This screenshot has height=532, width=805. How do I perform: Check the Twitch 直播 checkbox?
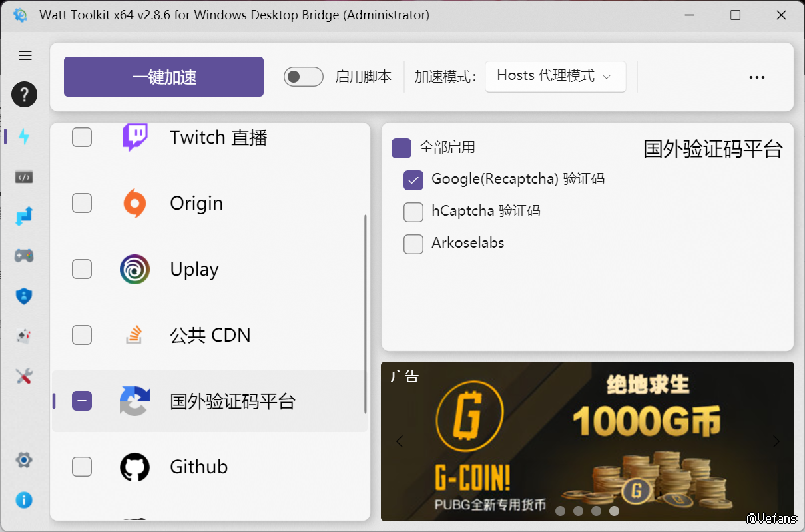[82, 137]
